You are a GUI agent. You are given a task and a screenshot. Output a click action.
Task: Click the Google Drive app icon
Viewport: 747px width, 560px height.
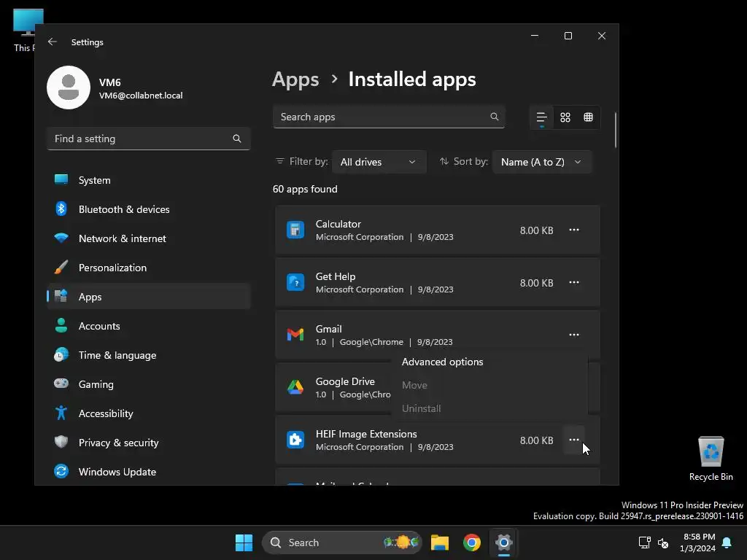(x=295, y=387)
